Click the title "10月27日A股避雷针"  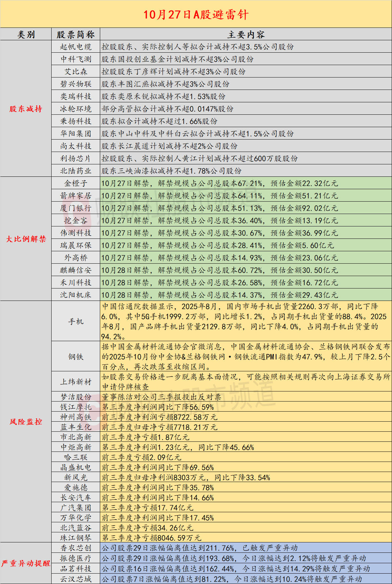click(x=196, y=14)
